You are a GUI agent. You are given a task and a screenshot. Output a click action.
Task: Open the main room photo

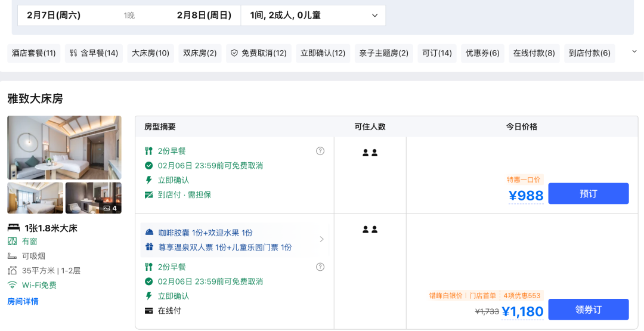point(64,147)
